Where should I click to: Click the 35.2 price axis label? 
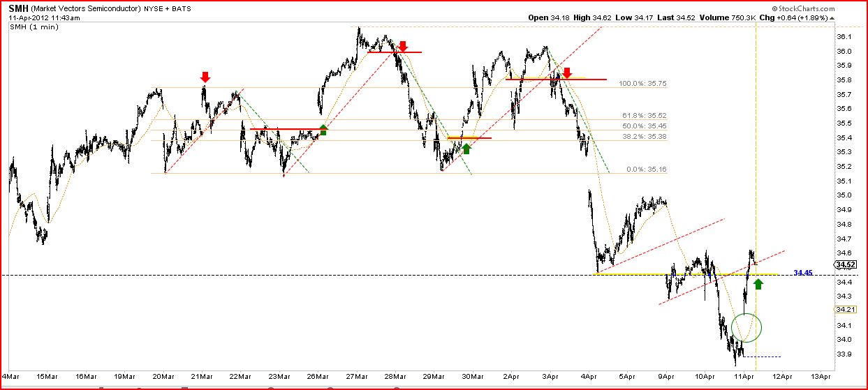[x=843, y=167]
